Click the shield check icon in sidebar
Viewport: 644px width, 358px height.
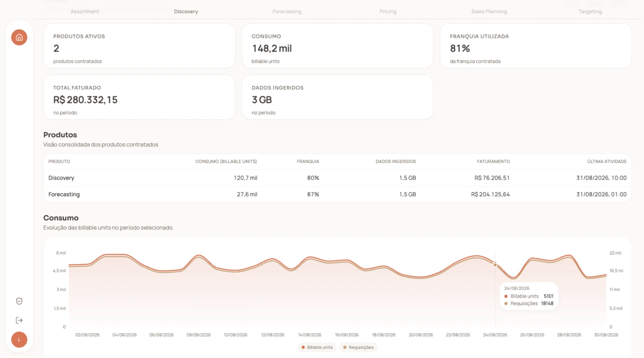(x=19, y=301)
